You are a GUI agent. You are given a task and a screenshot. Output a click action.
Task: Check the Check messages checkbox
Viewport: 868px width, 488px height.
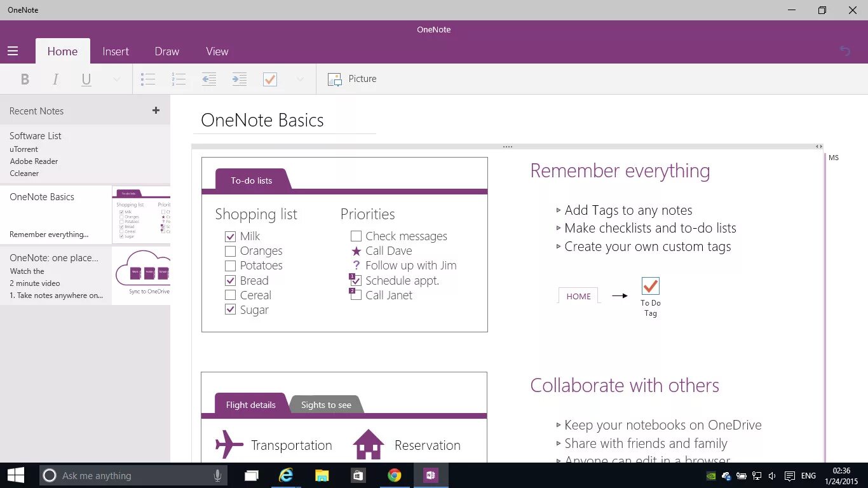click(356, 236)
